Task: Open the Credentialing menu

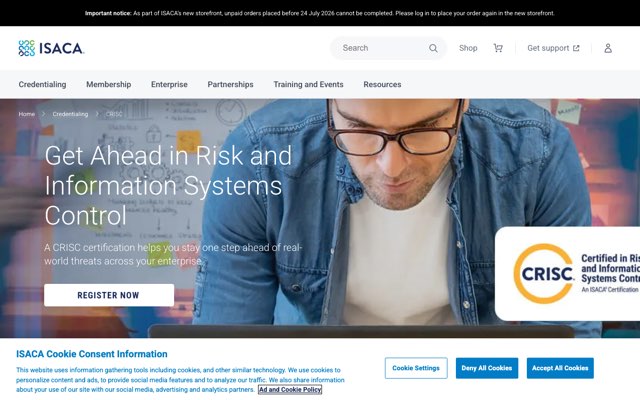Action: point(42,84)
